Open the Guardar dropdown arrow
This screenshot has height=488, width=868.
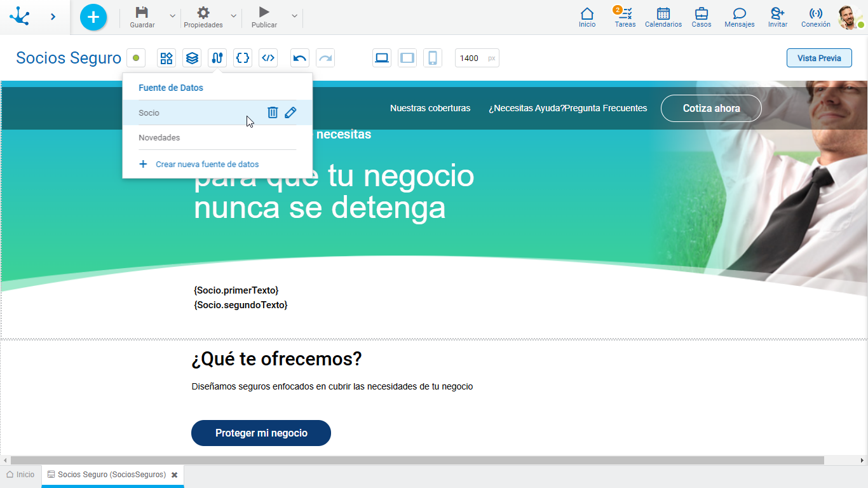click(x=172, y=16)
